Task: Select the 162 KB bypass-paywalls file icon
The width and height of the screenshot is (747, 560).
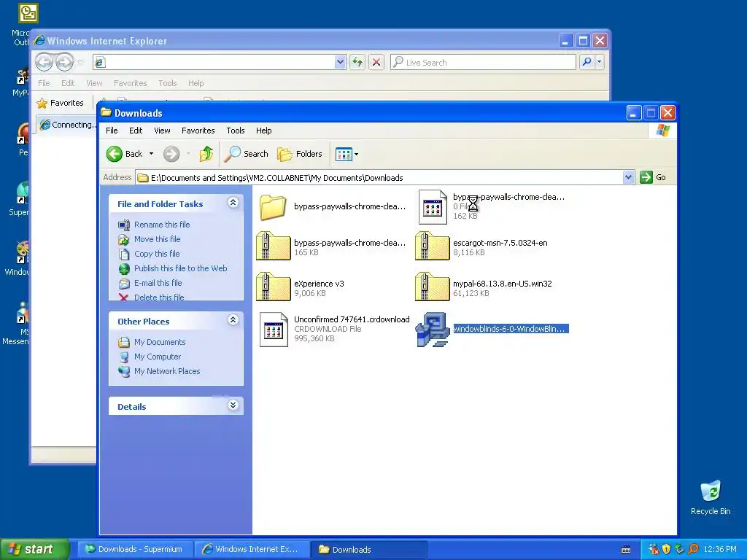Action: [433, 206]
